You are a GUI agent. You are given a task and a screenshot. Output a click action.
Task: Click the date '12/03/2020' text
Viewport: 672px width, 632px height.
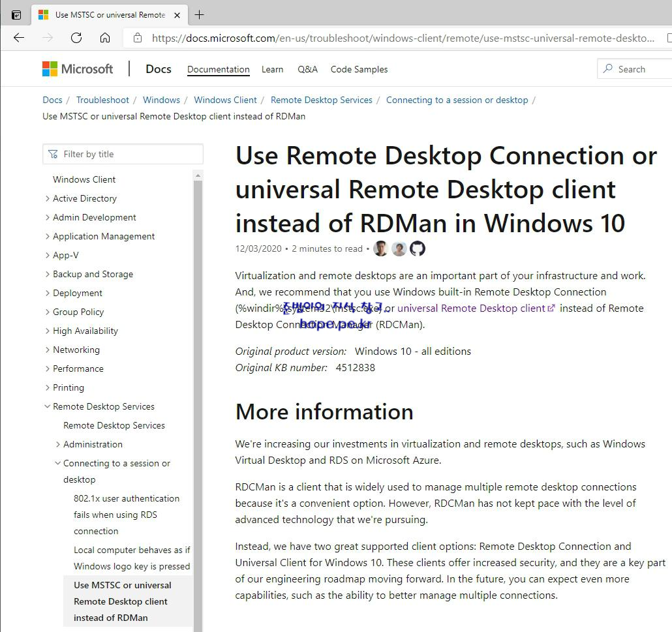258,248
